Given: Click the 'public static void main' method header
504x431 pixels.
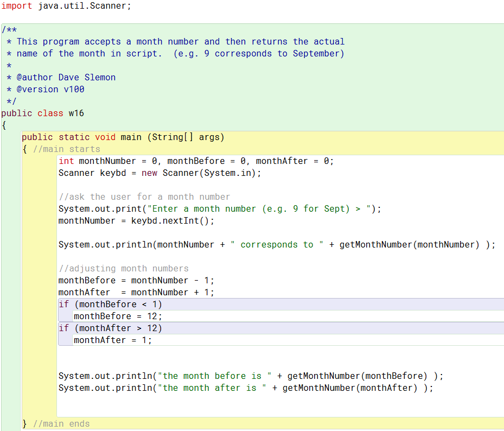Looking at the screenshot, I should click(123, 137).
